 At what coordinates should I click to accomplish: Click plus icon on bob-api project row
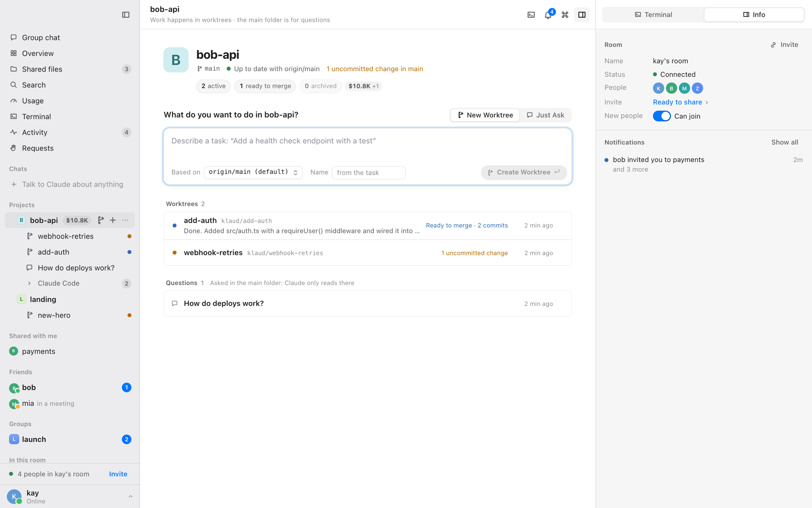[113, 220]
